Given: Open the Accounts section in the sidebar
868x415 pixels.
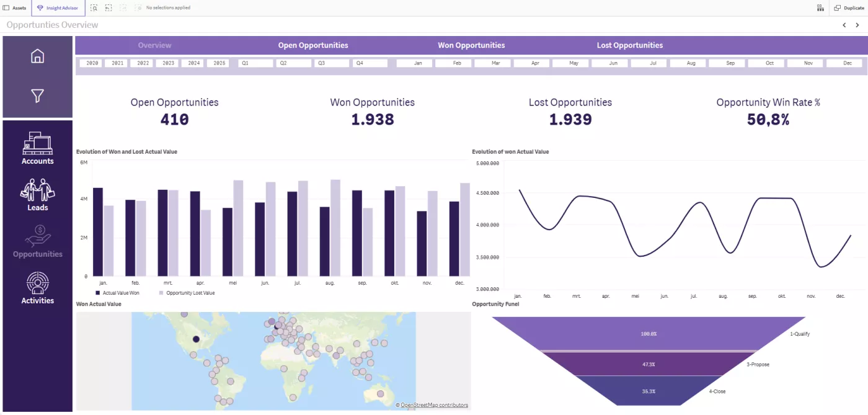Looking at the screenshot, I should pyautogui.click(x=37, y=149).
